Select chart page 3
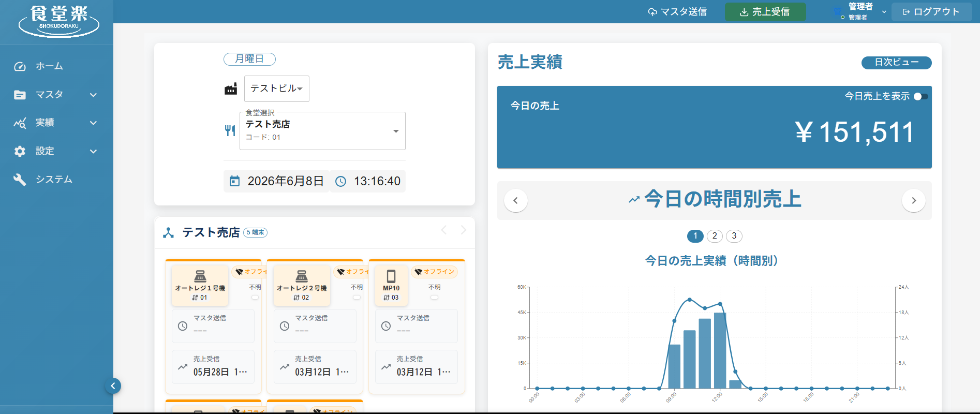 tap(734, 236)
